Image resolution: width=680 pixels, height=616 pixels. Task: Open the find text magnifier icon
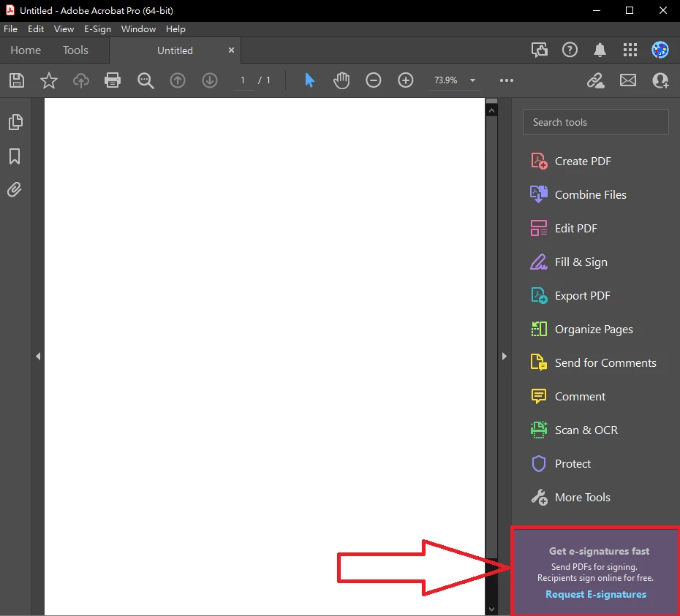coord(146,80)
